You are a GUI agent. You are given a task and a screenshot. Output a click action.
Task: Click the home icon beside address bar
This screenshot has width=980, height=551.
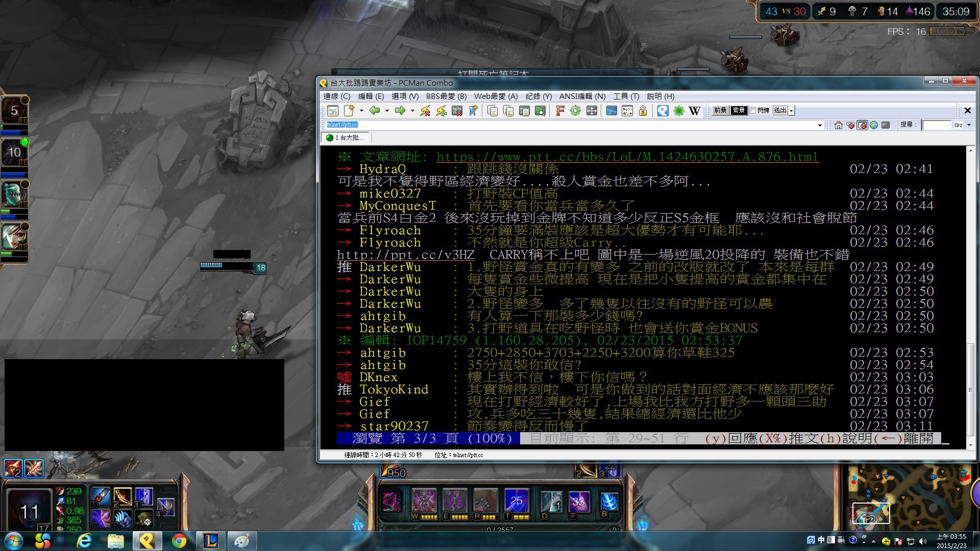(838, 125)
